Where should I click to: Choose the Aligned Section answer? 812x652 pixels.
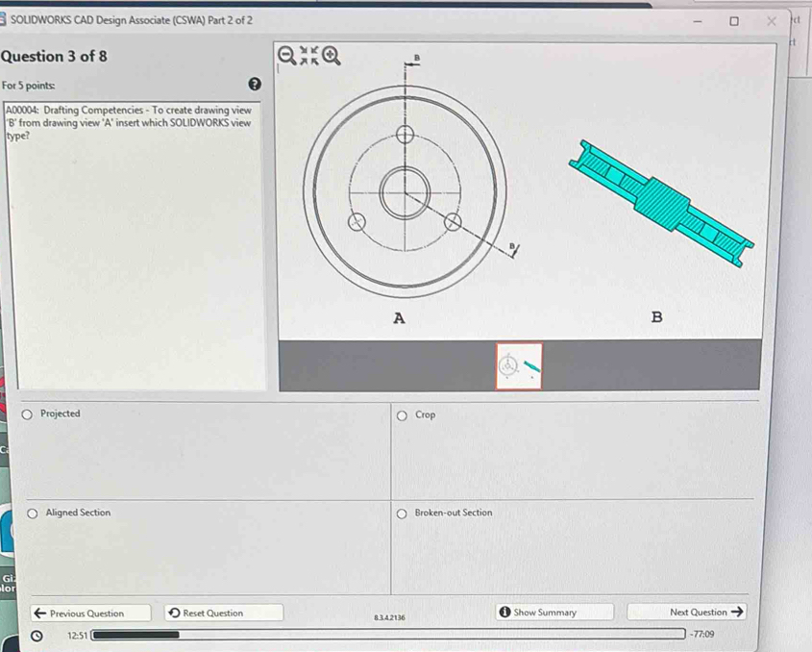33,514
